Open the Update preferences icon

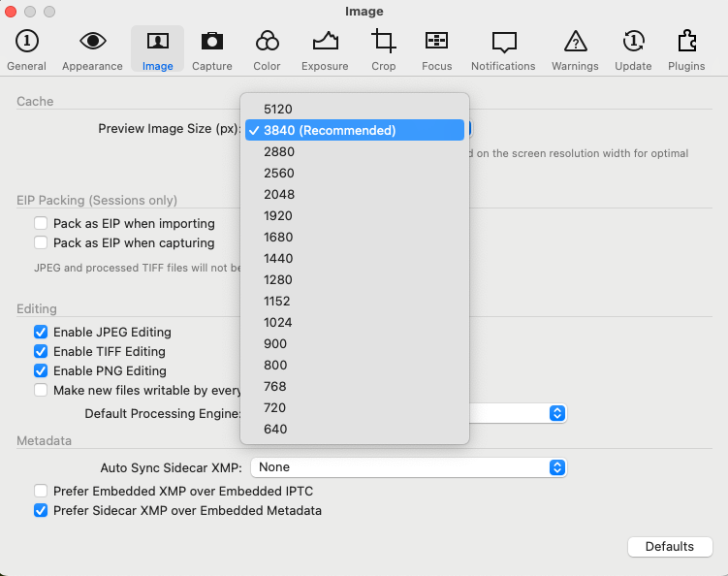(x=633, y=42)
